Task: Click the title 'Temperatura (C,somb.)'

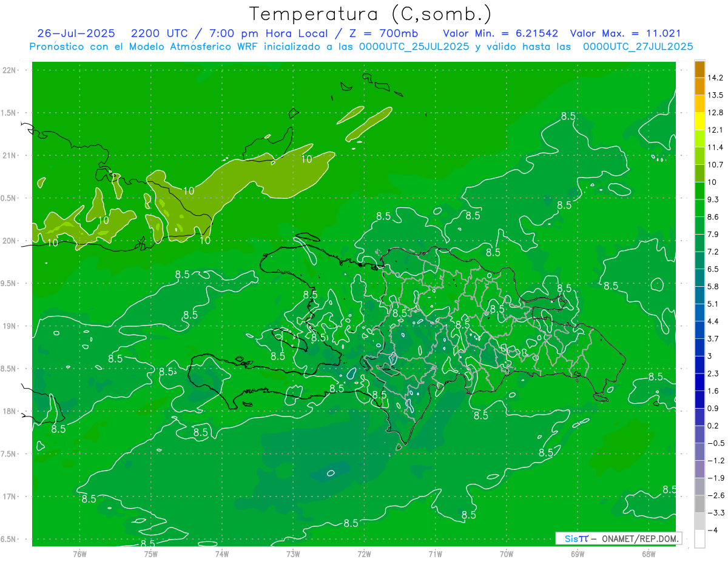Action: pos(371,13)
